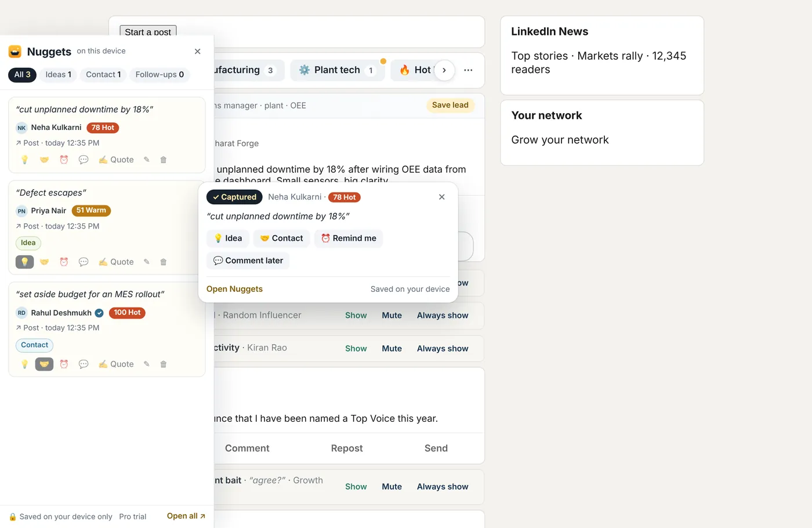Click handshake contact icon on Neha Kulkarni nugget
This screenshot has height=528, width=812.
click(x=44, y=160)
